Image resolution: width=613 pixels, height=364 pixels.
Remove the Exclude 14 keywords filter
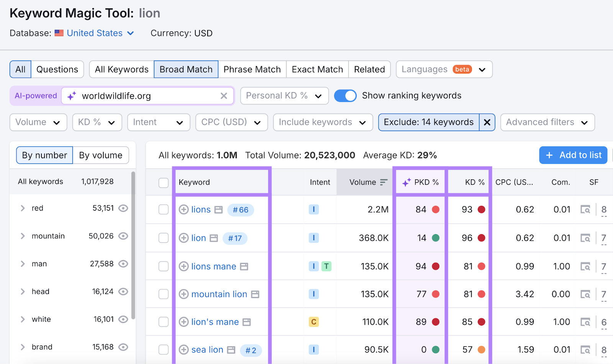pos(487,122)
